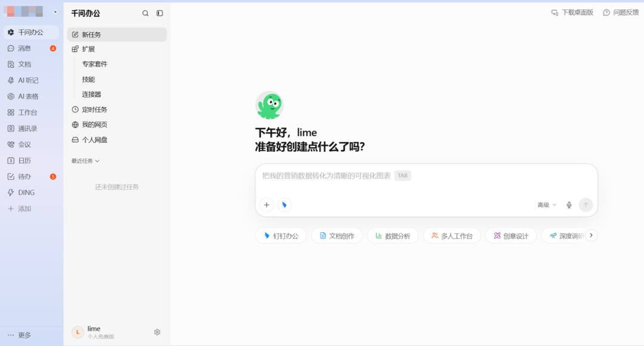Open 会议 meetings
644x346 pixels.
pyautogui.click(x=31, y=144)
